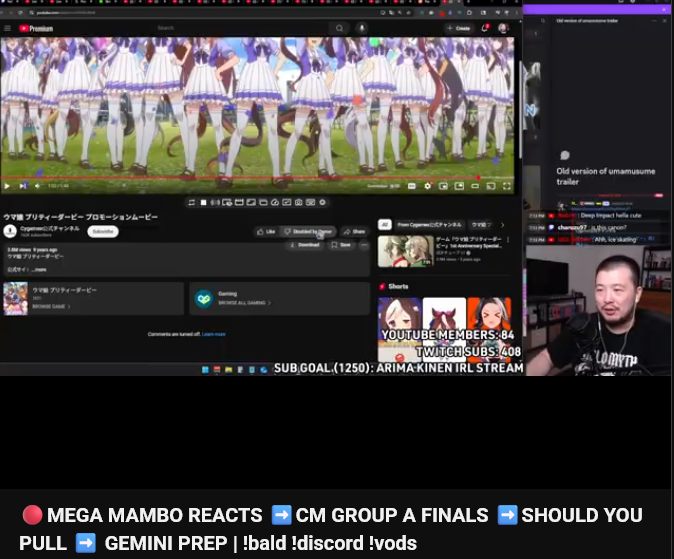
Task: Toggle loop icon in enhancer toolbar
Action: click(x=192, y=202)
